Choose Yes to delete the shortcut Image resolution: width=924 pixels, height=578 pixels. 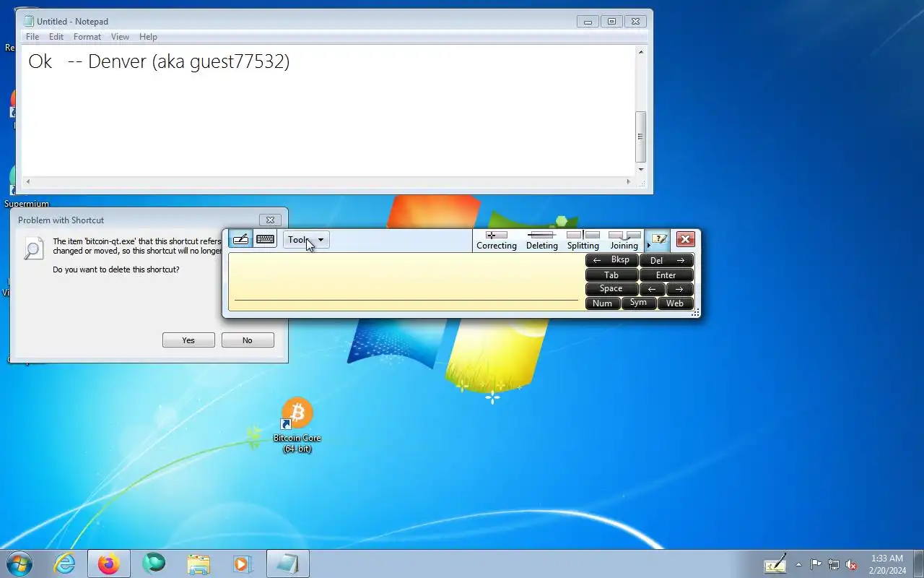[x=188, y=340]
